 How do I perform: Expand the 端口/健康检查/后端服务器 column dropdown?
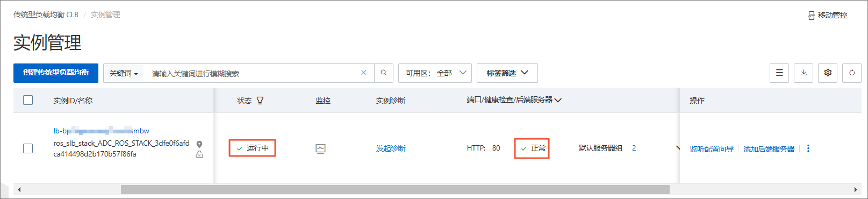pyautogui.click(x=558, y=100)
